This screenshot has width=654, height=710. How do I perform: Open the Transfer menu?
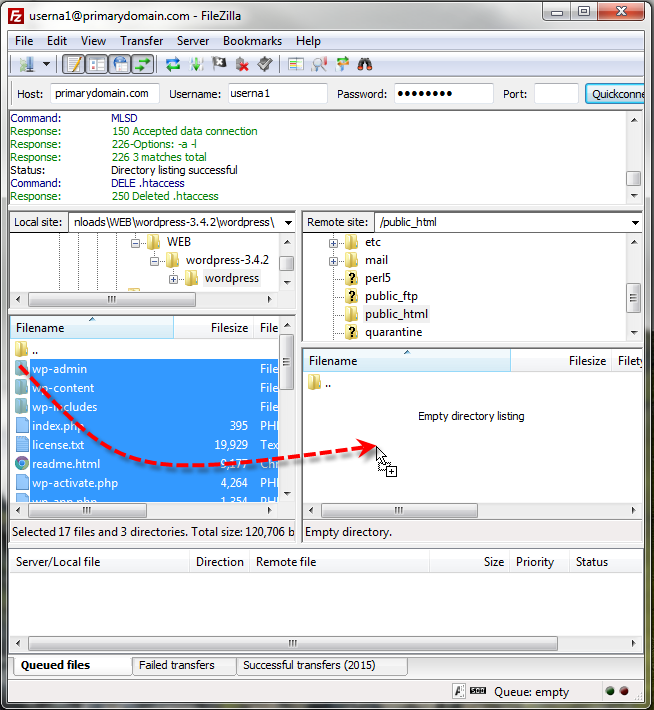[141, 41]
